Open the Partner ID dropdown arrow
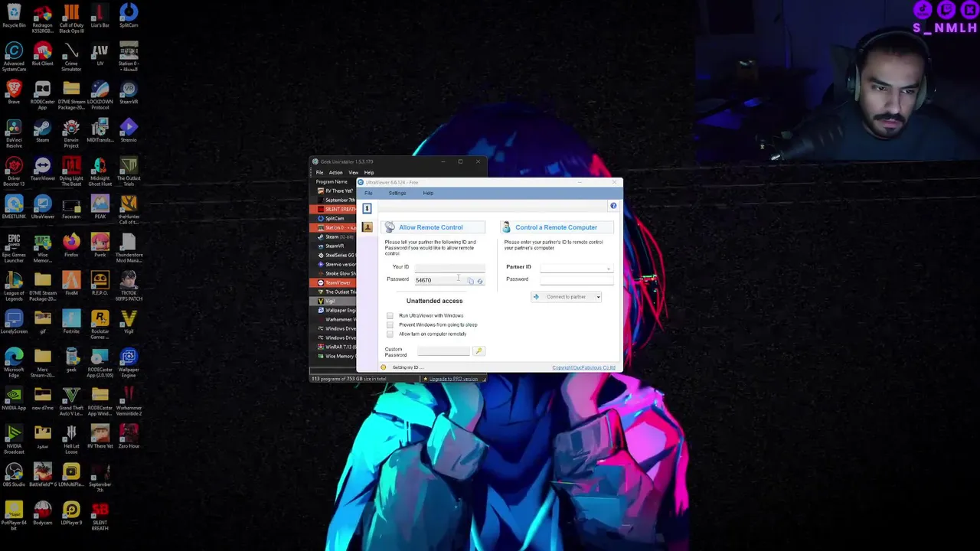 609,269
